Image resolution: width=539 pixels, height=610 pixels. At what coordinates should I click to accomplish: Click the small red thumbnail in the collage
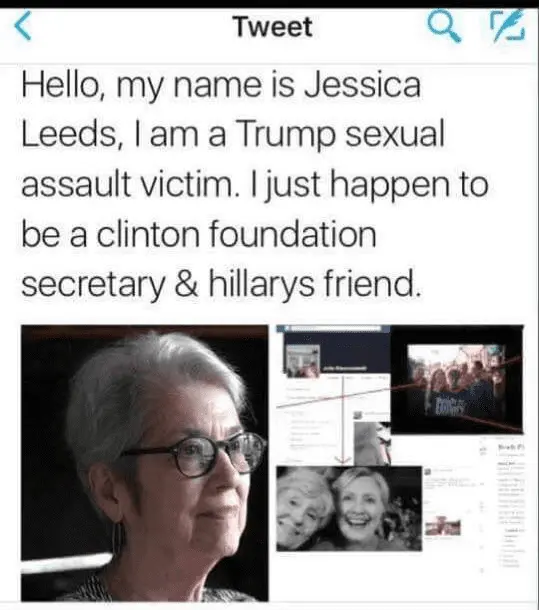[x=443, y=527]
